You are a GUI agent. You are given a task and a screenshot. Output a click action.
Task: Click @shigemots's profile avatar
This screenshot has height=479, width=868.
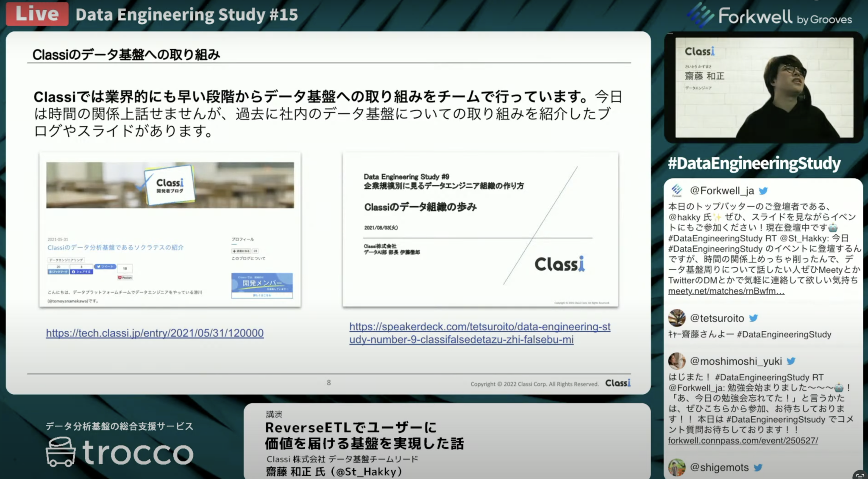pos(677,468)
